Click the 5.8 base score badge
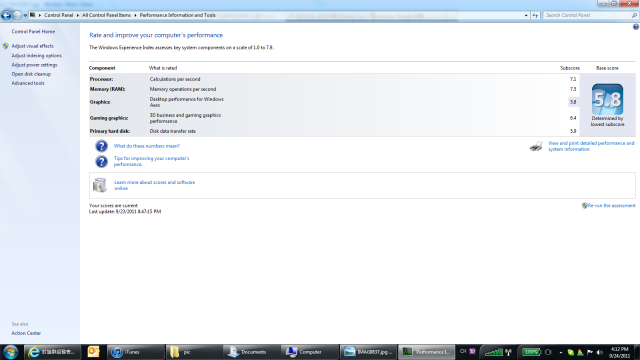This screenshot has width=640, height=360. (607, 99)
